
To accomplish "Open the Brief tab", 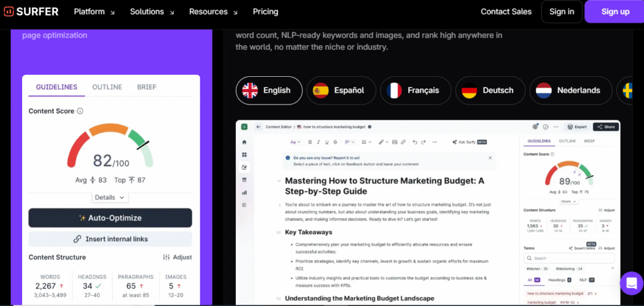I will pyautogui.click(x=147, y=87).
